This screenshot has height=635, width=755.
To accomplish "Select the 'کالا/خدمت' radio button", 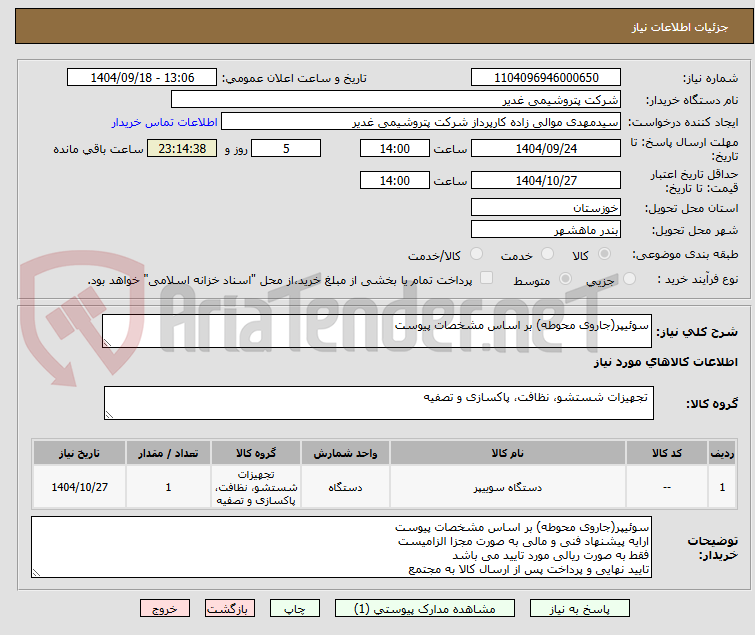I will (x=476, y=254).
